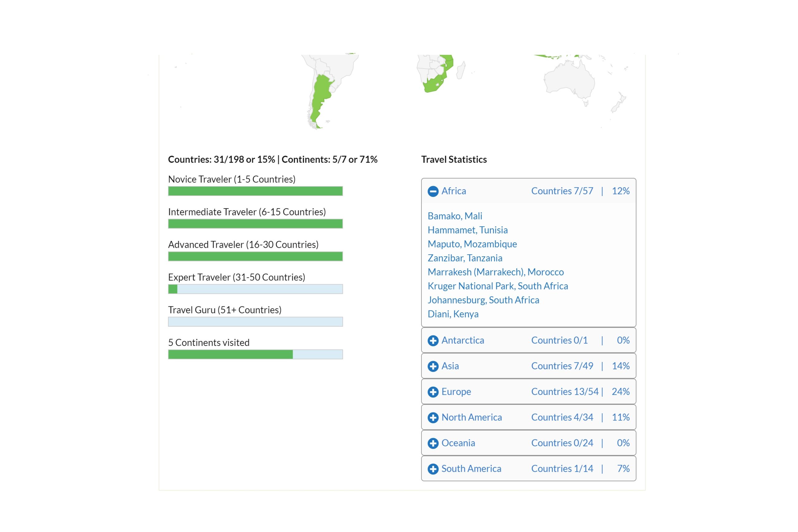
Task: Click Madagascar on the map
Action: 461,70
